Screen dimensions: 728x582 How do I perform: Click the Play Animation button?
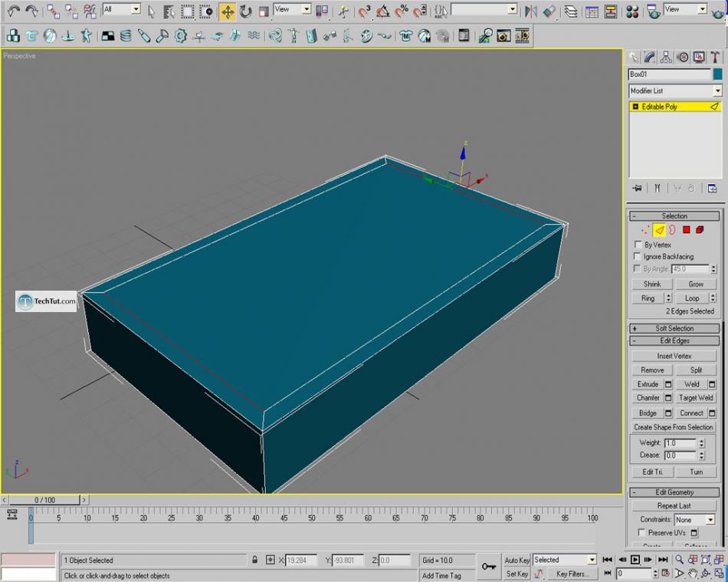[635, 560]
